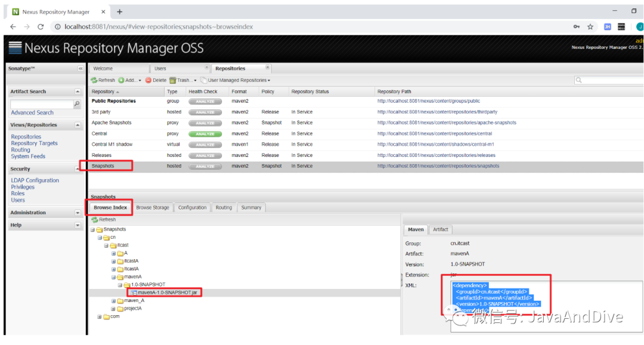
Task: Switch to the Welcome tab
Action: [x=119, y=69]
